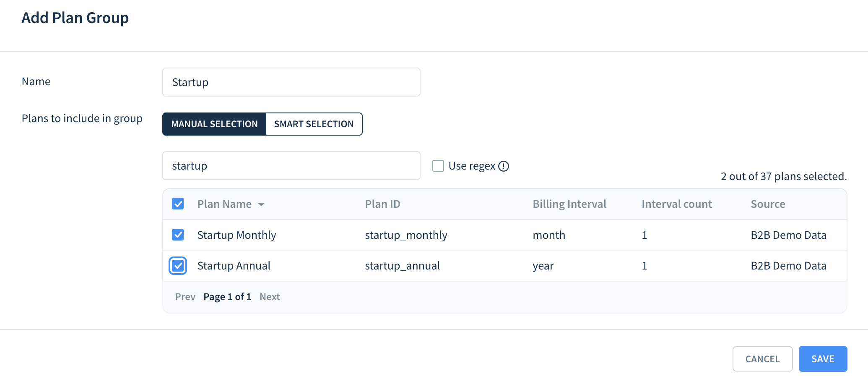Click B2B Demo Data in Startup Monthly row

pyautogui.click(x=788, y=235)
